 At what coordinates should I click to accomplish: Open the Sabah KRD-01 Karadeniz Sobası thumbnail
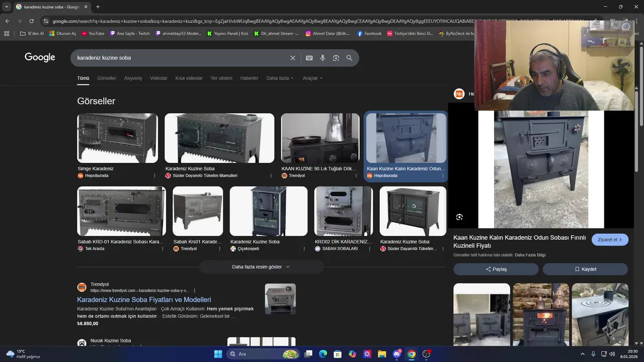pyautogui.click(x=121, y=211)
